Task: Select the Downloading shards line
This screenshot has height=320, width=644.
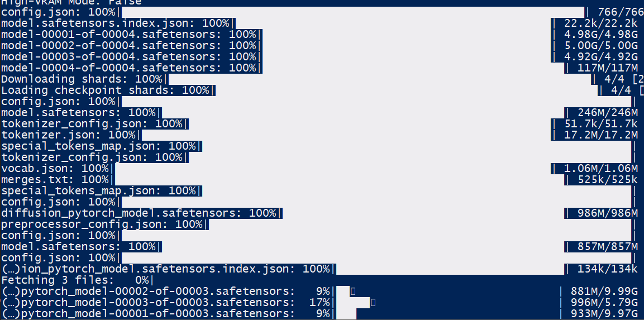Action: click(322, 79)
